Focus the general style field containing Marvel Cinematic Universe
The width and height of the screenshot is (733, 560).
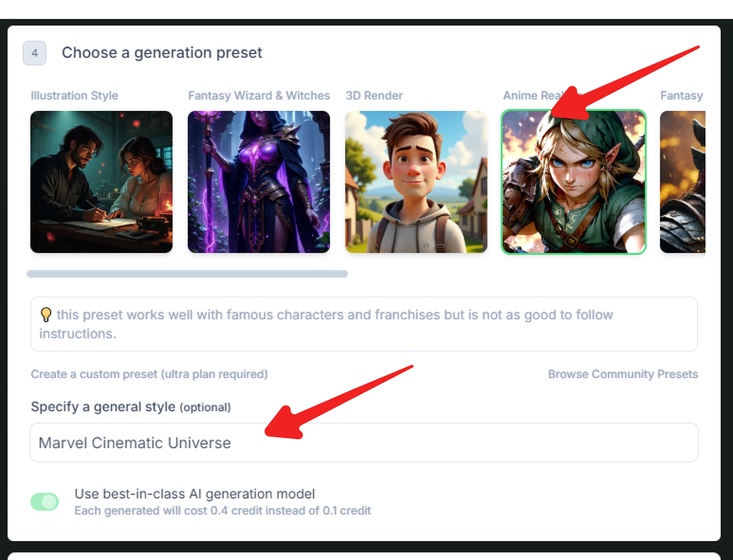tap(364, 443)
